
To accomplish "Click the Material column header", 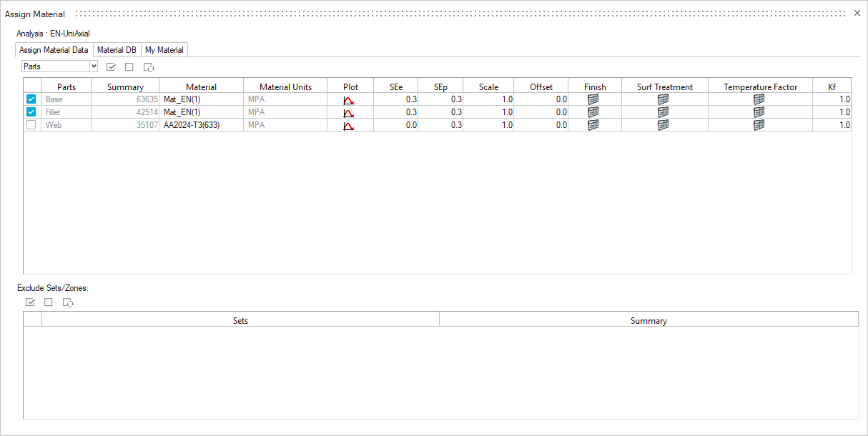I will point(201,87).
